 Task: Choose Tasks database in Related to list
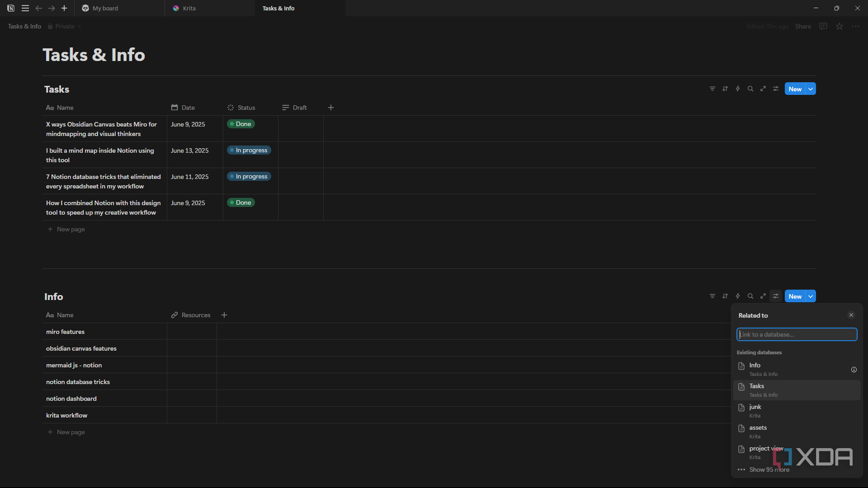pos(797,390)
